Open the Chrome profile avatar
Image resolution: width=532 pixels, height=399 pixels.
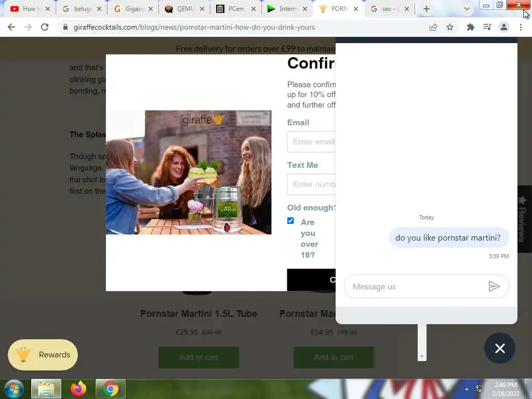[x=504, y=27]
